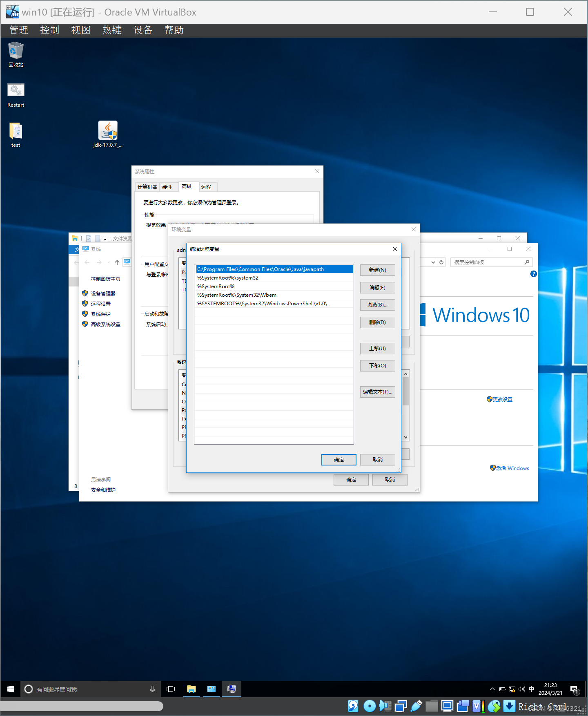Switch to the 硬件 tab in System Properties
This screenshot has height=716, width=588.
pos(167,187)
